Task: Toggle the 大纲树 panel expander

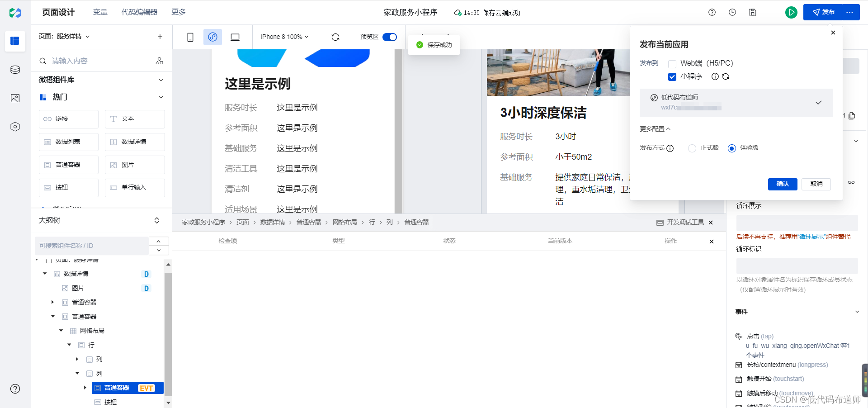Action: point(157,220)
